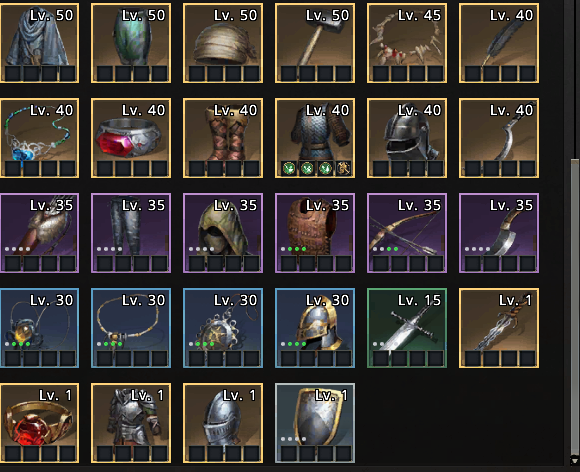Select the Lv. 1 silver shield
Viewport: 580px width, 472px height.
[x=315, y=423]
